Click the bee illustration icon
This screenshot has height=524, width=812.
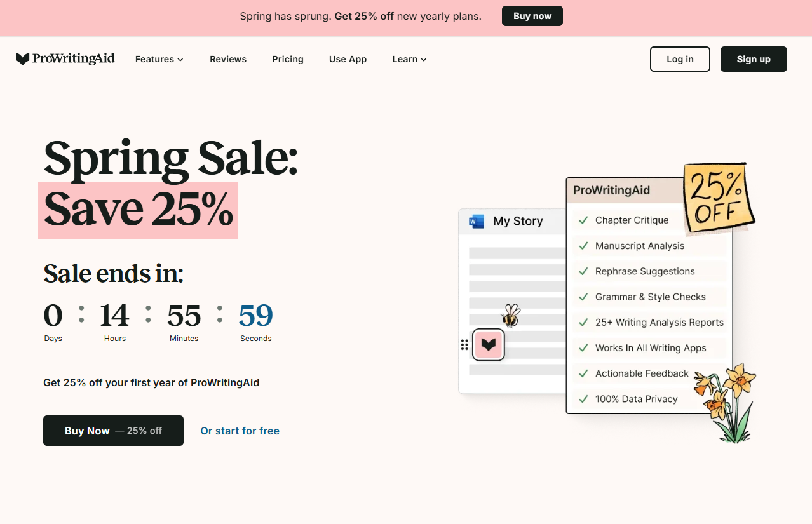click(510, 315)
